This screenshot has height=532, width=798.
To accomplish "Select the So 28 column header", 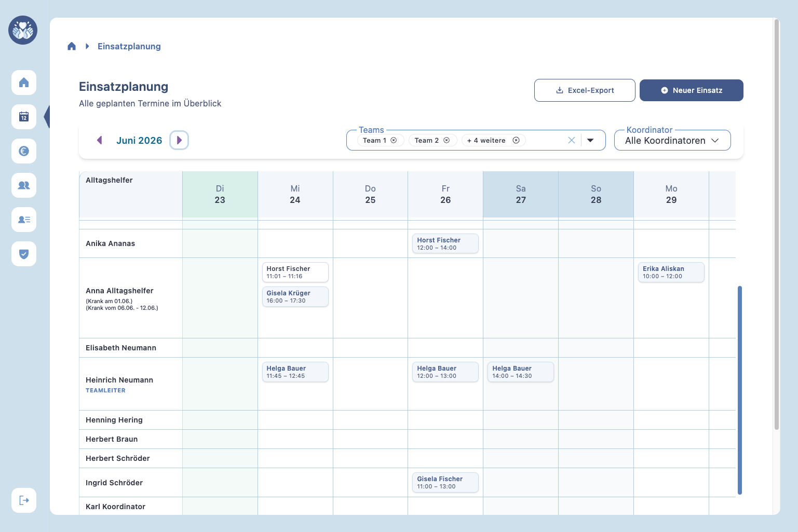I will (x=596, y=194).
